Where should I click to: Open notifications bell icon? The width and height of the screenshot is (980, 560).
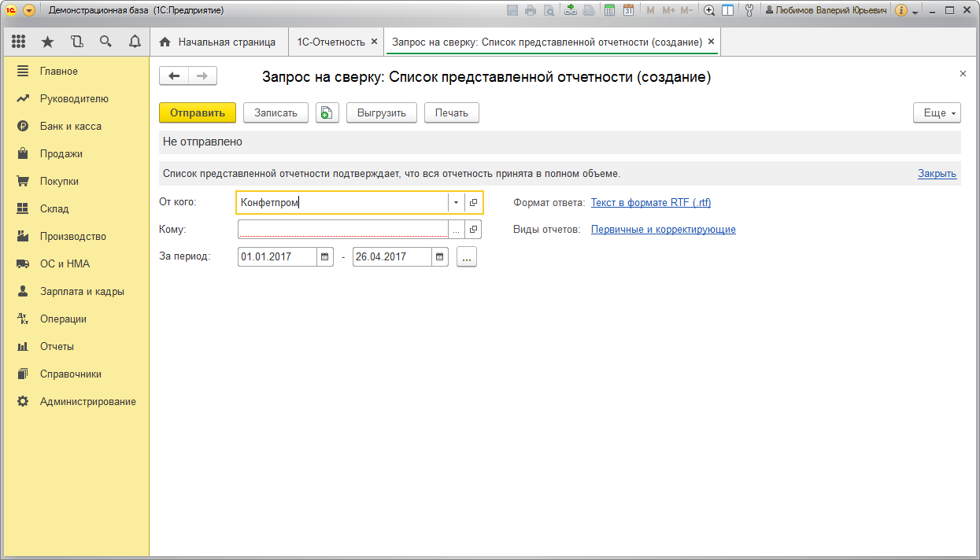coord(134,42)
